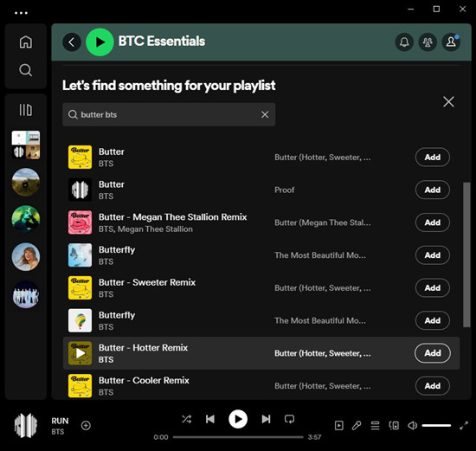Add Butter from the Proof album

432,190
